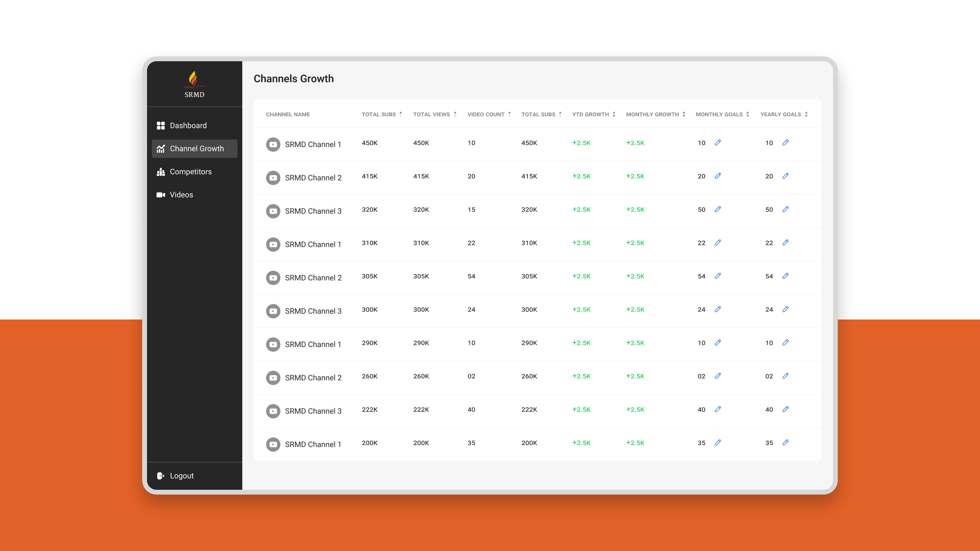Sort the table by Total Views
The height and width of the screenshot is (551, 980).
455,114
